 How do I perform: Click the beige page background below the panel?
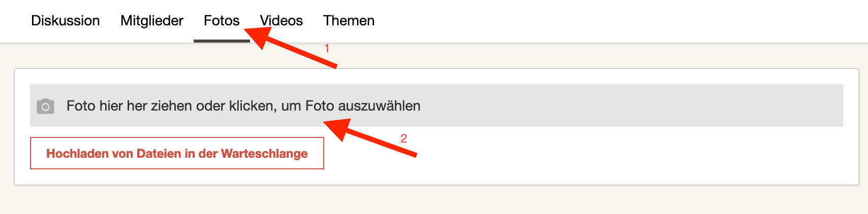432,200
